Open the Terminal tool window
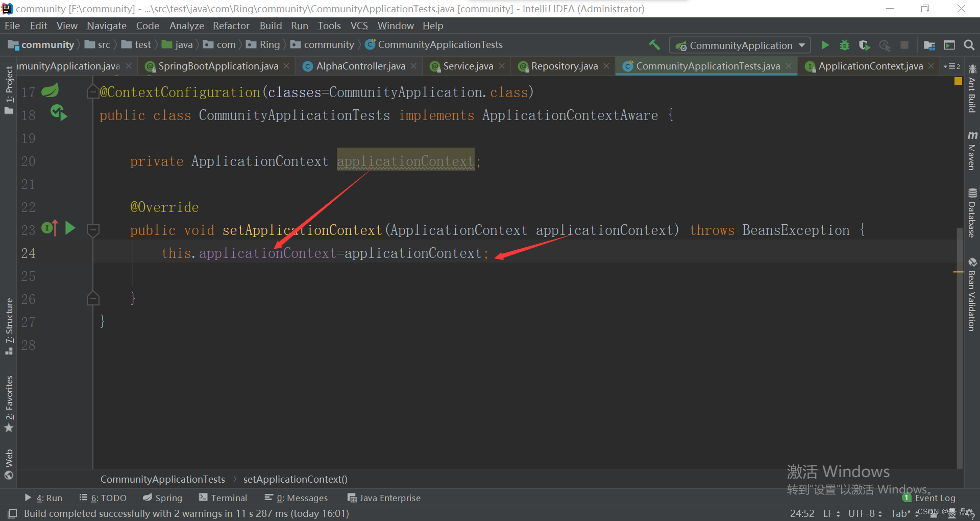980x521 pixels. coord(223,498)
